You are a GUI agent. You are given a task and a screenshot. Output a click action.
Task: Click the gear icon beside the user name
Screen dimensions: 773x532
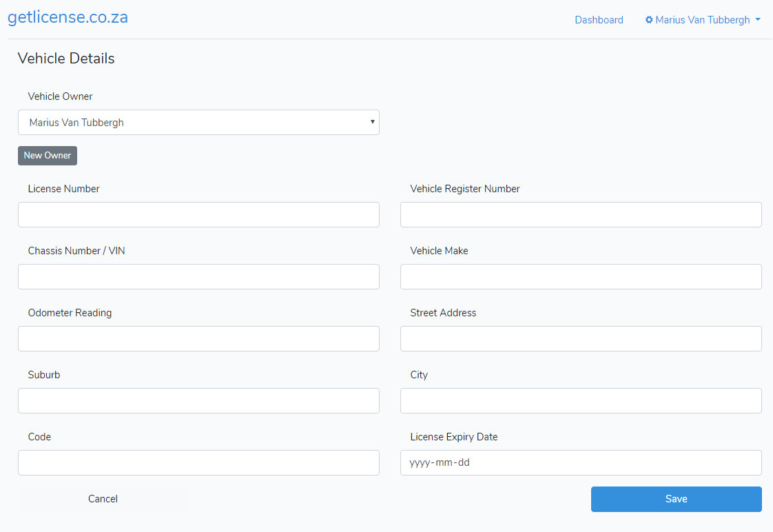[x=649, y=20]
